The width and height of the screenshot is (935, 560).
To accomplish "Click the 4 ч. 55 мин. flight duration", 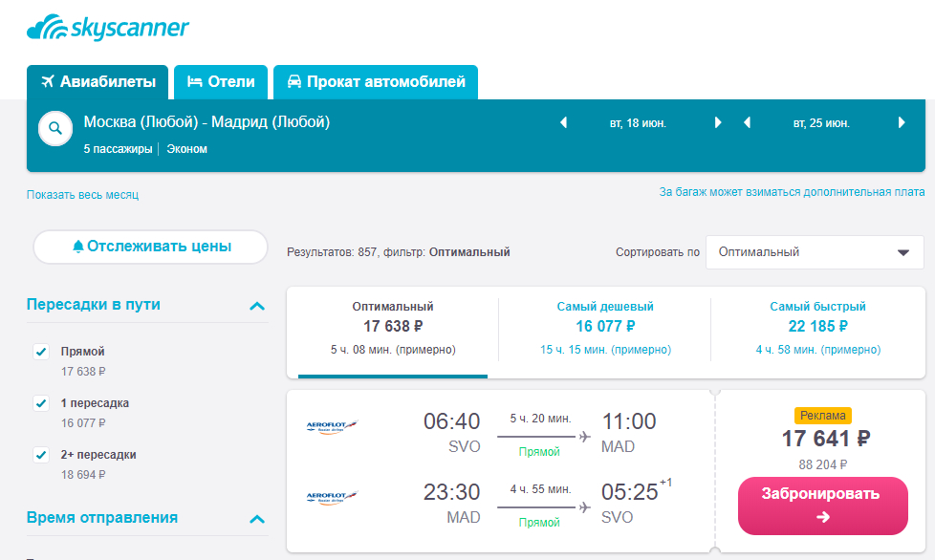I will 540,489.
